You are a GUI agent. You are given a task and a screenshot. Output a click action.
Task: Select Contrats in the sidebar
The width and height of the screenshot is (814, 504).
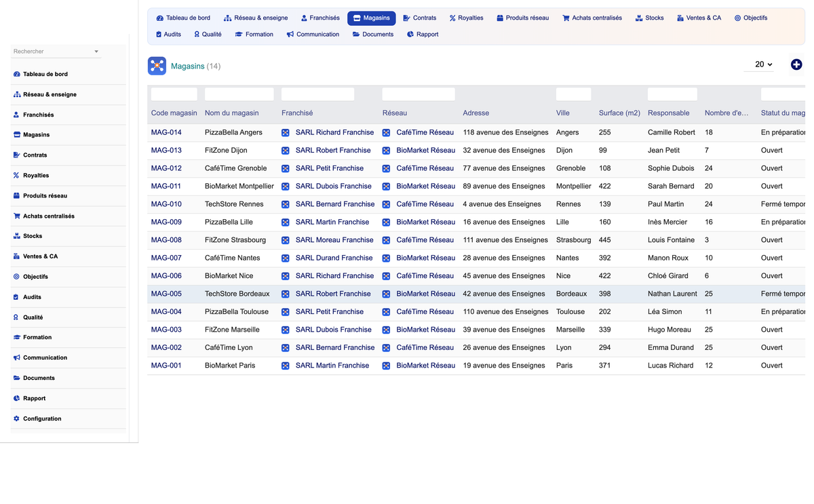[35, 155]
